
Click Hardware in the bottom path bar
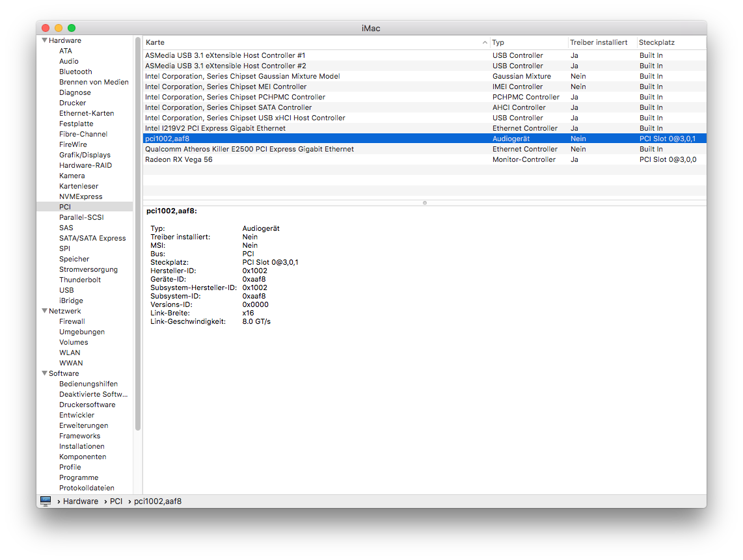pyautogui.click(x=81, y=501)
